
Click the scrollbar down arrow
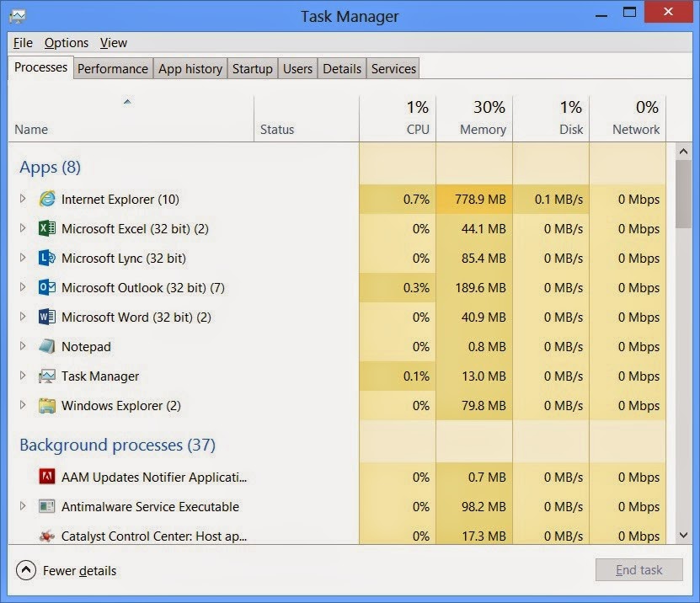tap(683, 535)
